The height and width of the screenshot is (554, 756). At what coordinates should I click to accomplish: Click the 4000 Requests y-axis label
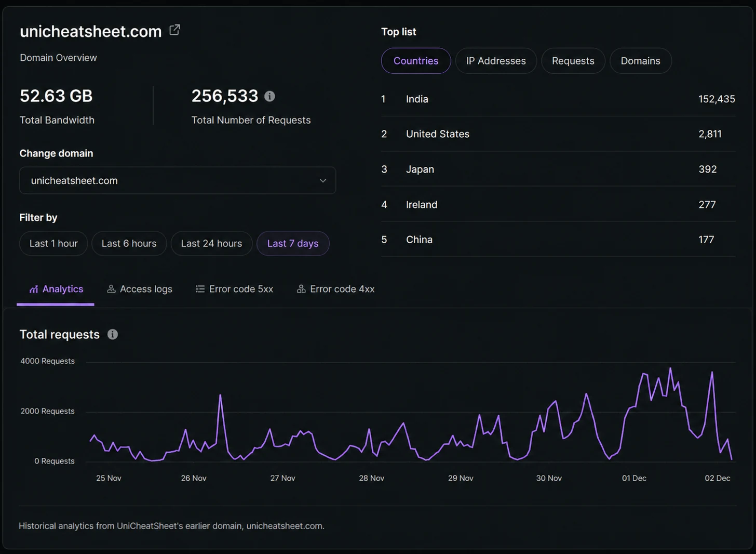(47, 361)
